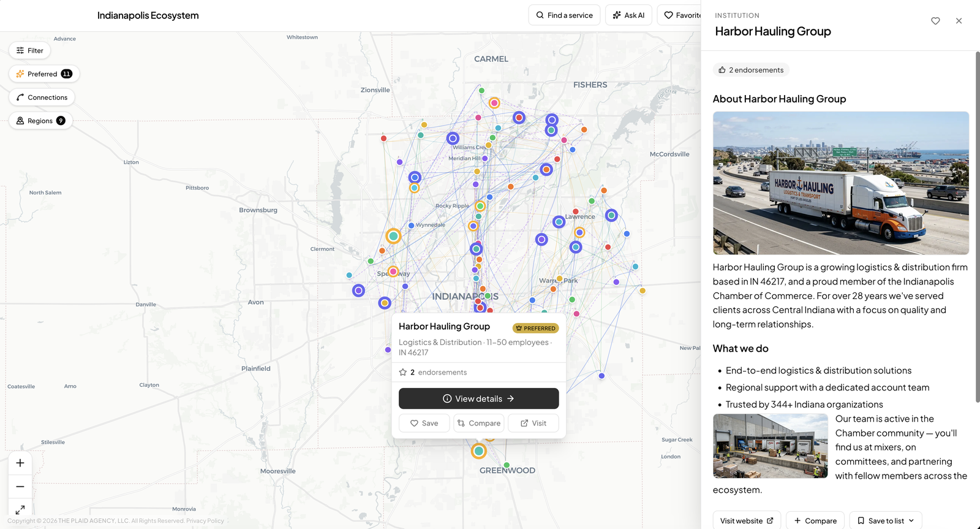
Task: Open the Filter panel
Action: (x=29, y=50)
